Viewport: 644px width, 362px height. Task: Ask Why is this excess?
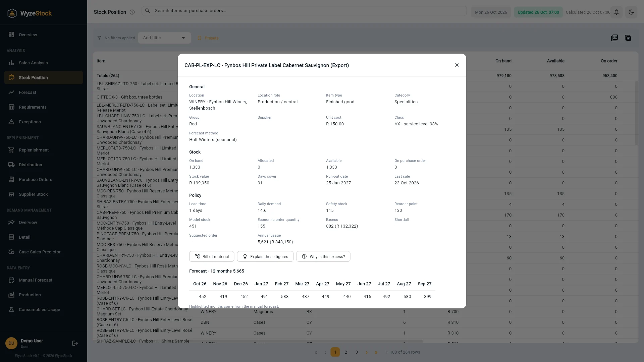(x=323, y=256)
